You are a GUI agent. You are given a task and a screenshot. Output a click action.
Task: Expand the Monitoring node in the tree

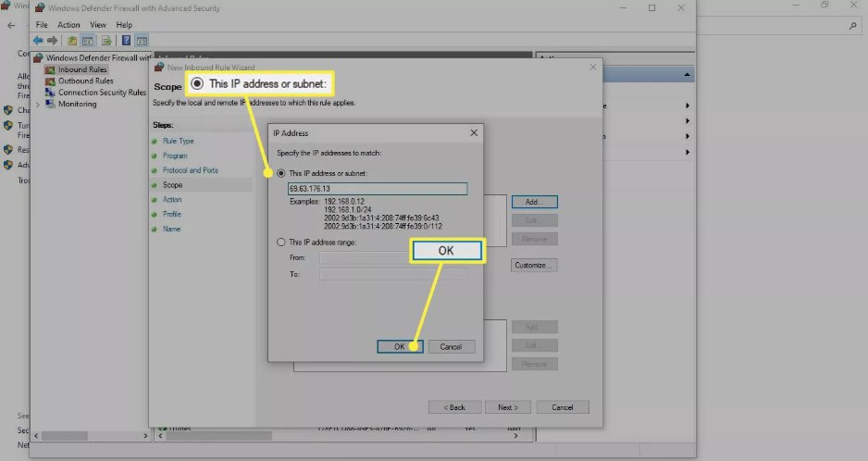[38, 105]
